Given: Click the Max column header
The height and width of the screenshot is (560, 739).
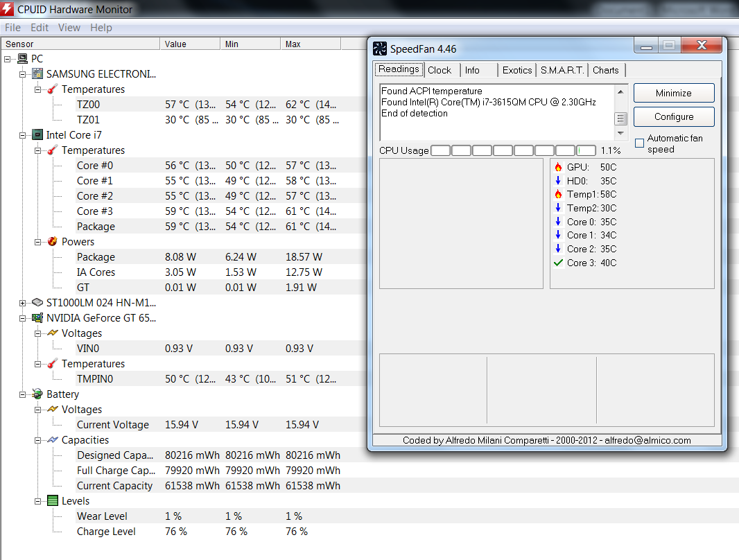Looking at the screenshot, I should pos(311,44).
